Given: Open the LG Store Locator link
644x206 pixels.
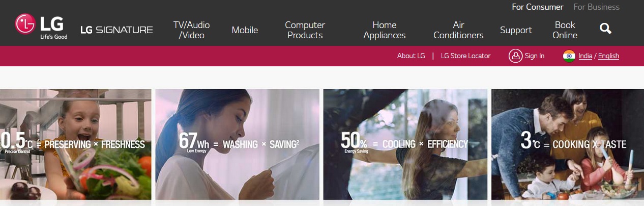Looking at the screenshot, I should click(466, 56).
